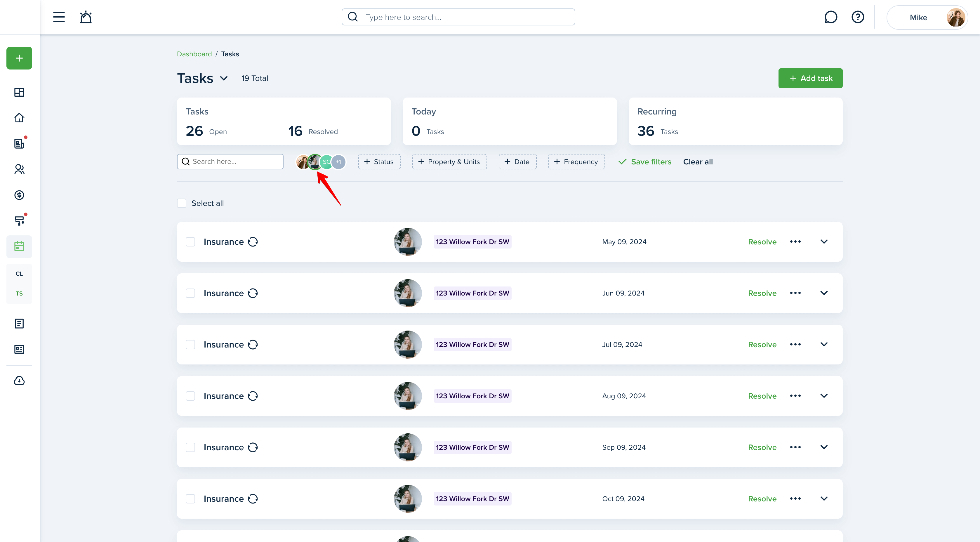The image size is (980, 542).
Task: Check the Oct 09, 2024 Insurance task
Action: (191, 499)
